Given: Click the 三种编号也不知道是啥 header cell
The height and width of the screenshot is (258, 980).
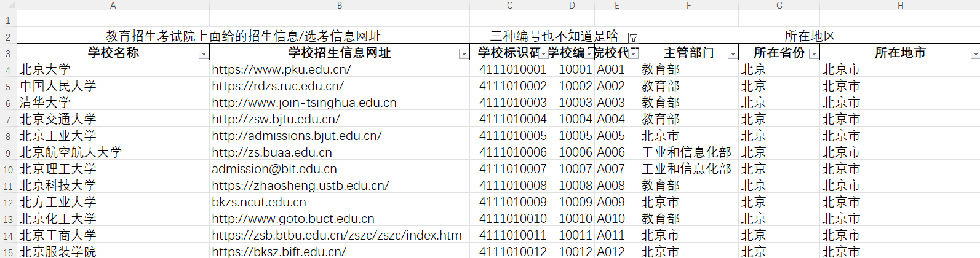Looking at the screenshot, I should [554, 36].
